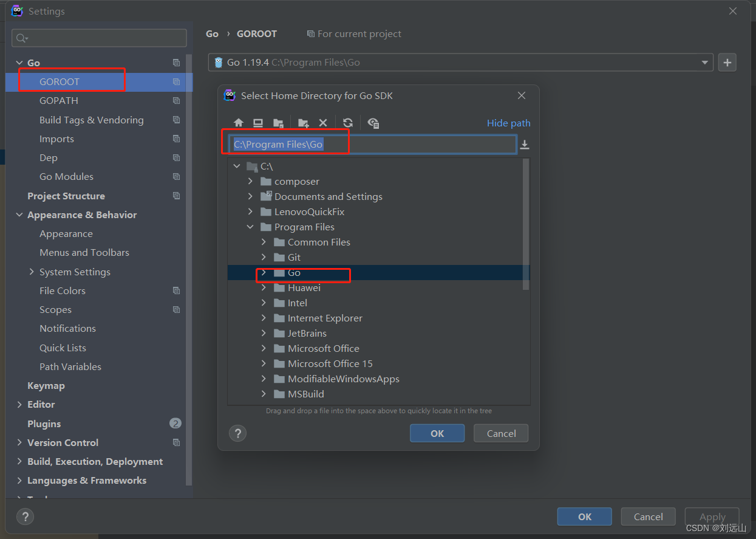This screenshot has width=756, height=539.
Task: Collapse the Go settings group
Action: (x=19, y=63)
